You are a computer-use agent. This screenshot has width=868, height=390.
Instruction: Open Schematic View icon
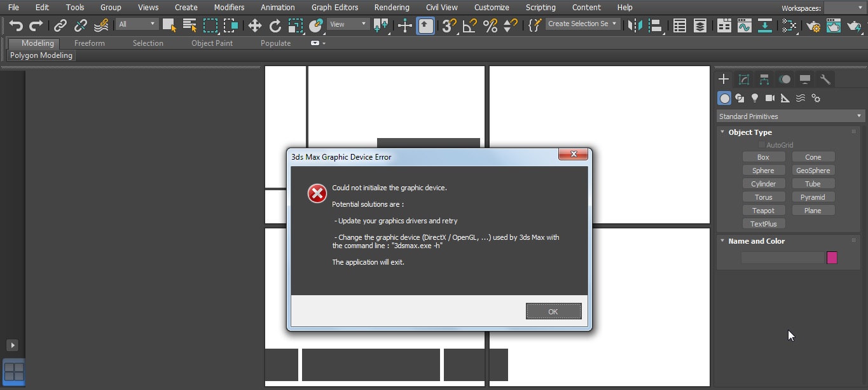pos(765,25)
